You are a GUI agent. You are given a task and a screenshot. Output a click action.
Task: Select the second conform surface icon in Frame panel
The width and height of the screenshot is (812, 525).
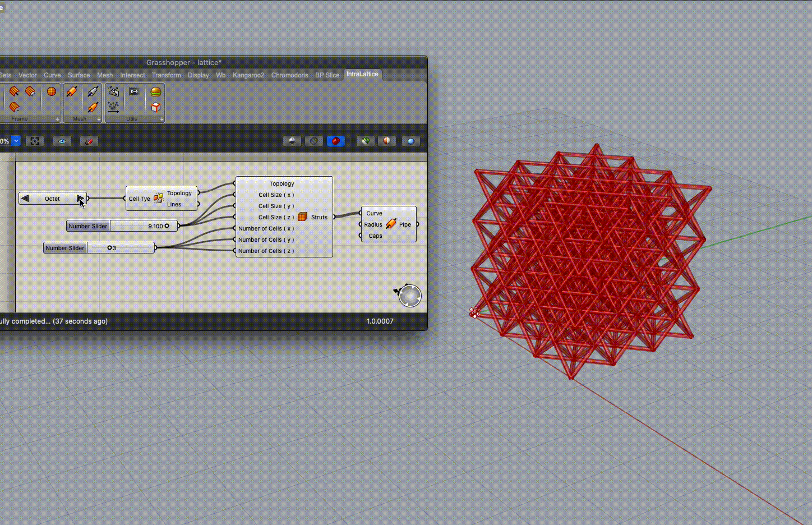pyautogui.click(x=30, y=91)
